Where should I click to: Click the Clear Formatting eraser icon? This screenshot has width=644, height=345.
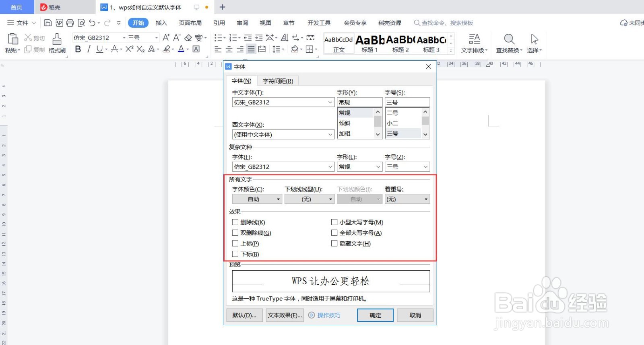[x=188, y=38]
